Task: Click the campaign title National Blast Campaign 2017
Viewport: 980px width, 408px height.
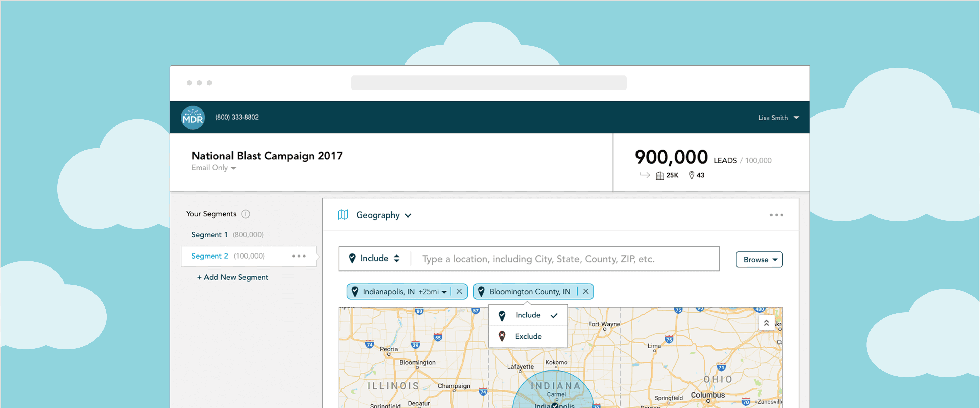Action: click(267, 156)
